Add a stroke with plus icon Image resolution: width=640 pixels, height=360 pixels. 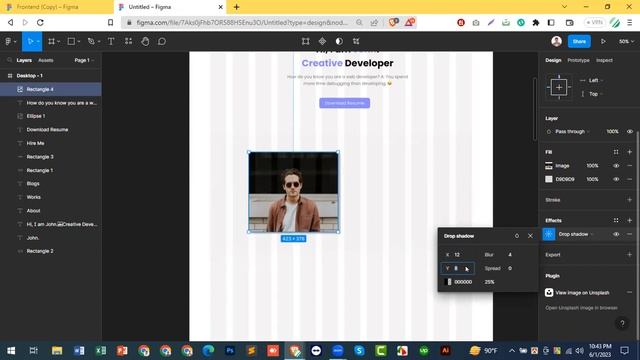[x=629, y=200]
